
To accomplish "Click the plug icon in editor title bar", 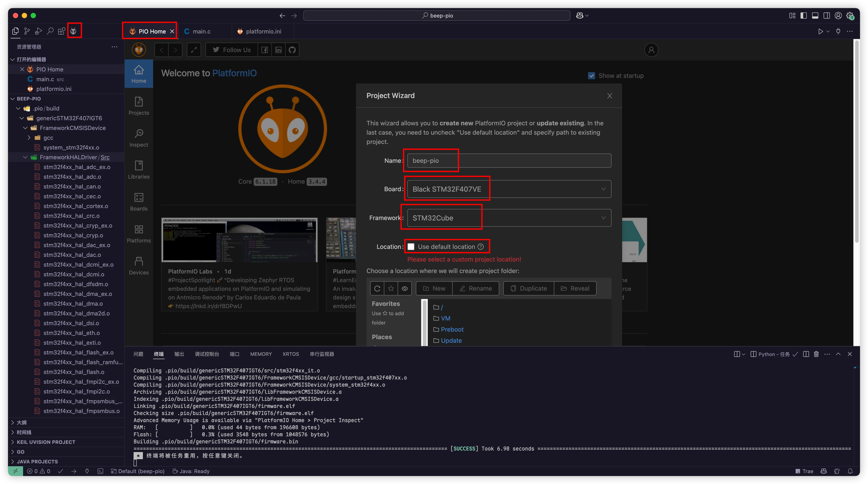I will [838, 31].
